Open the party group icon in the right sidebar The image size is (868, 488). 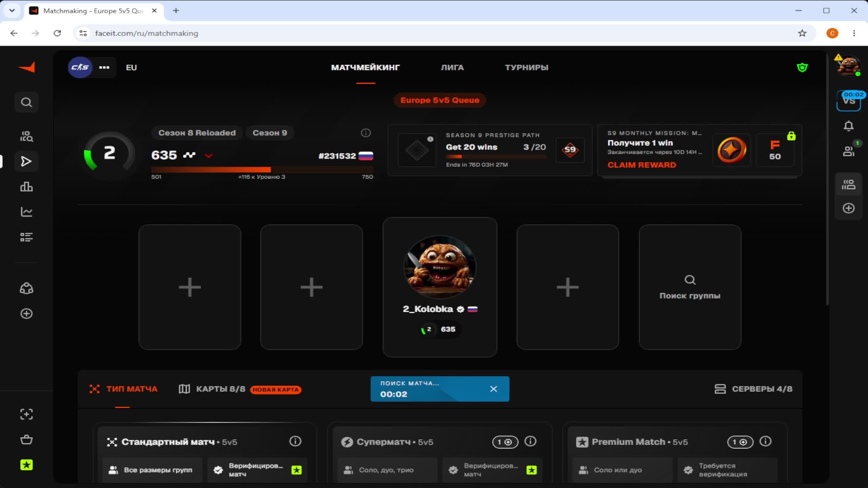point(849,185)
